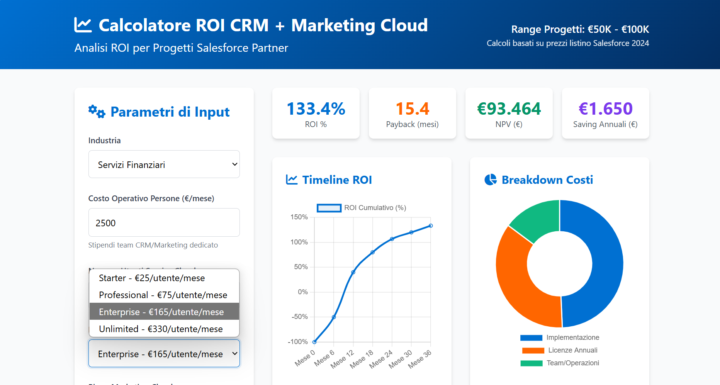The image size is (720, 385).
Task: Click the Timeline ROI chart icon
Action: [x=292, y=180]
